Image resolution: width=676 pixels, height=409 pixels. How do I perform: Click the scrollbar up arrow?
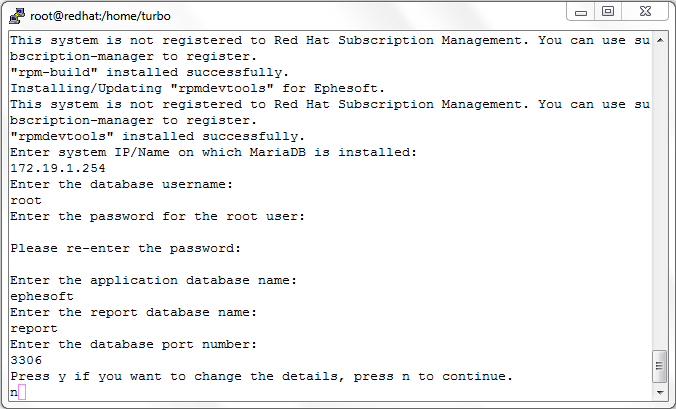pos(660,40)
